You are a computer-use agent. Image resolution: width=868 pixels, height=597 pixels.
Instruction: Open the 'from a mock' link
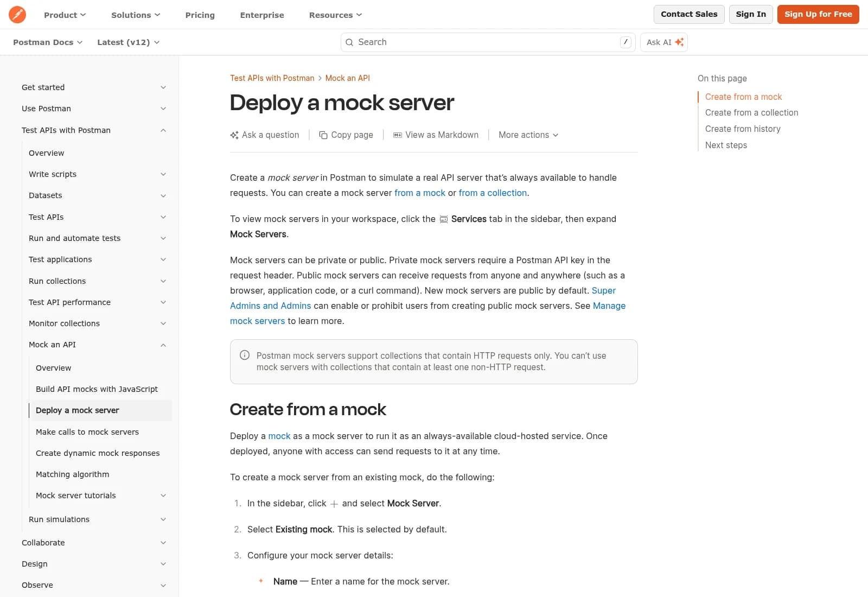click(420, 193)
